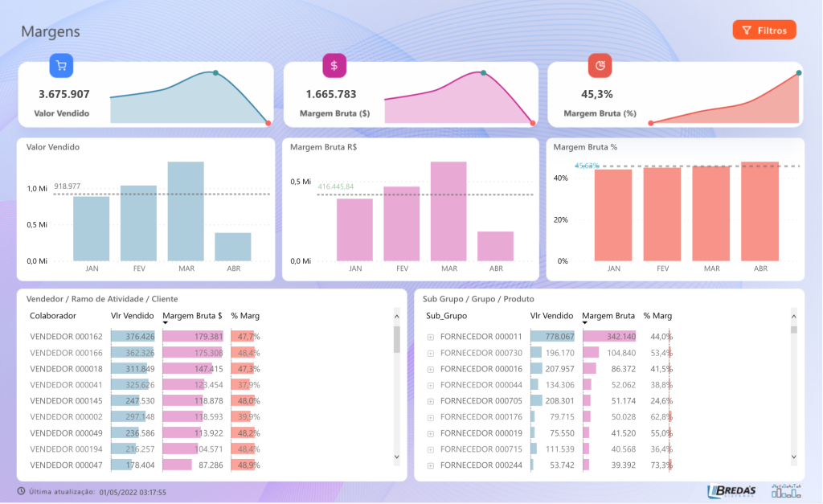The width and height of the screenshot is (823, 504).
Task: Expand FORNECEDOR 000011 row
Action: coord(431,337)
